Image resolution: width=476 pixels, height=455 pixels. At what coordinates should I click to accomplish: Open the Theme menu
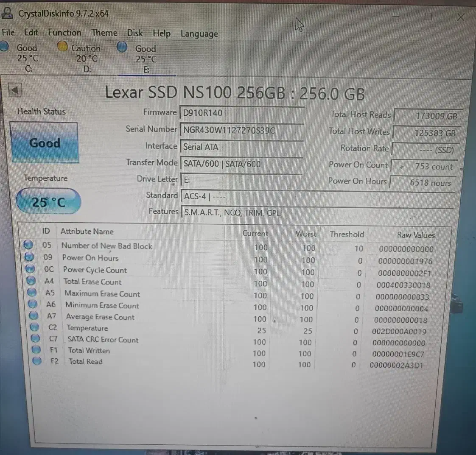(x=104, y=33)
